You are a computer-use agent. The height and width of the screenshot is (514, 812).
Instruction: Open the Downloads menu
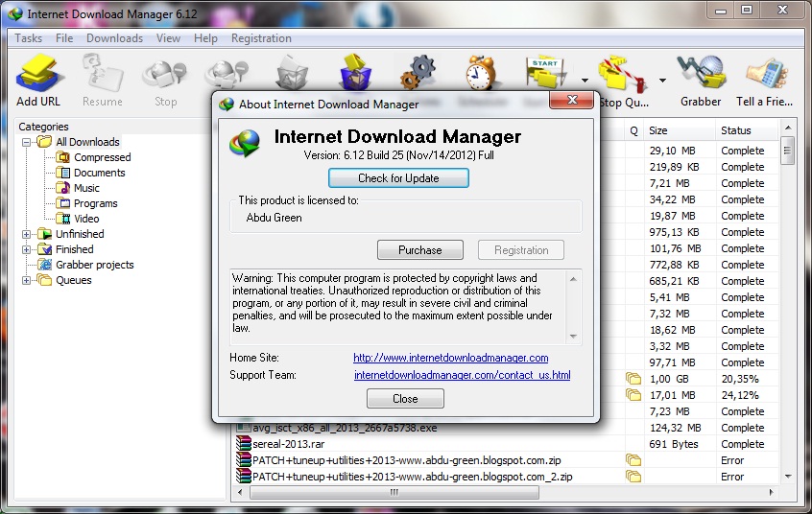coord(114,38)
